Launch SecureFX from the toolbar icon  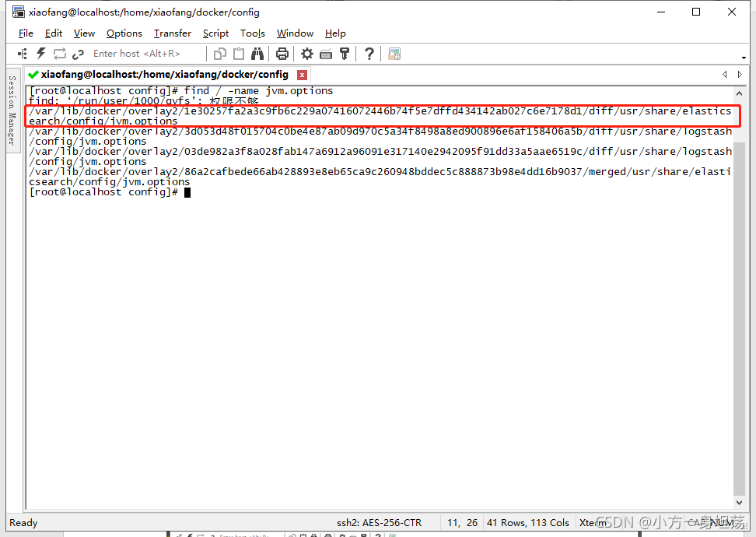(394, 54)
